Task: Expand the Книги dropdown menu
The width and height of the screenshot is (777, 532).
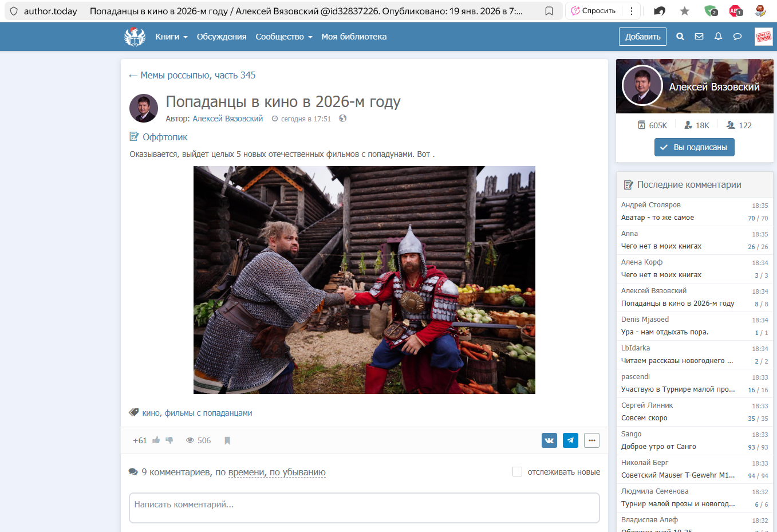Action: (171, 37)
